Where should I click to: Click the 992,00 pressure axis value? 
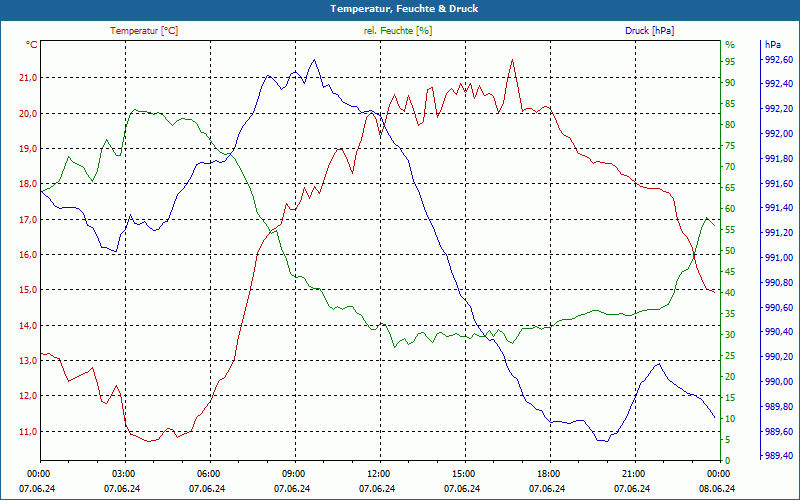779,134
